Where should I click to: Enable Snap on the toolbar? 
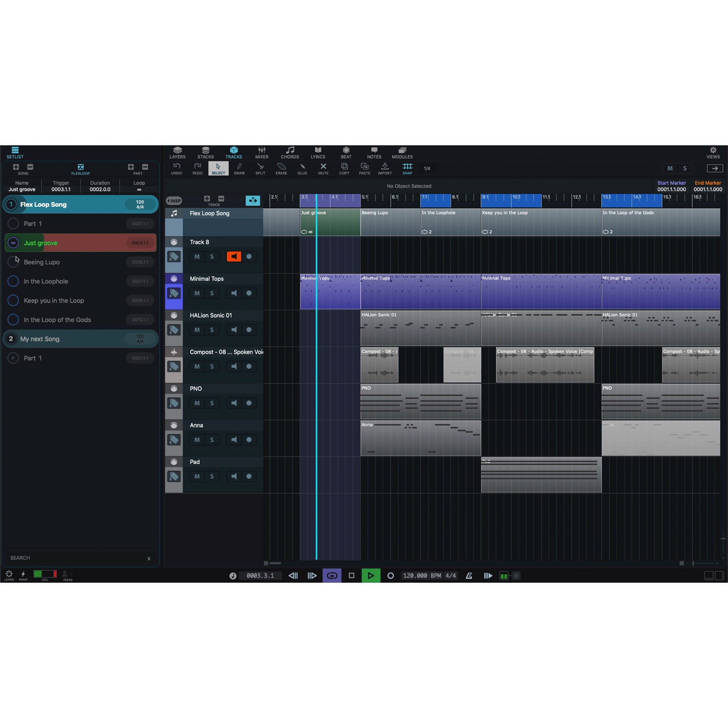407,169
